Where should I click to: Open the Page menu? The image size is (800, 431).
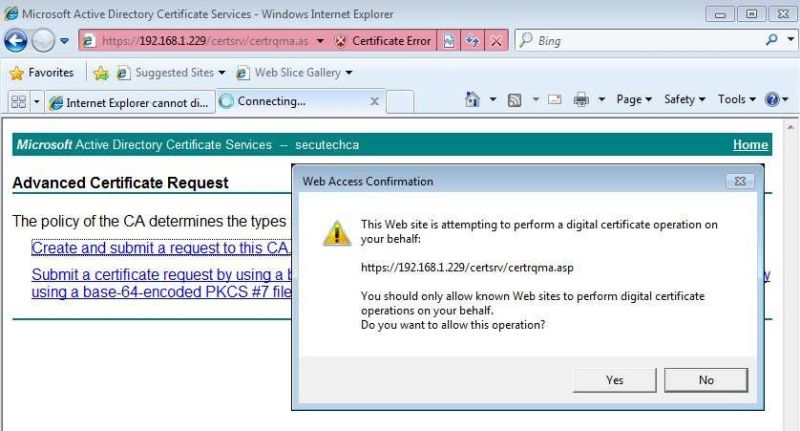[x=634, y=99]
